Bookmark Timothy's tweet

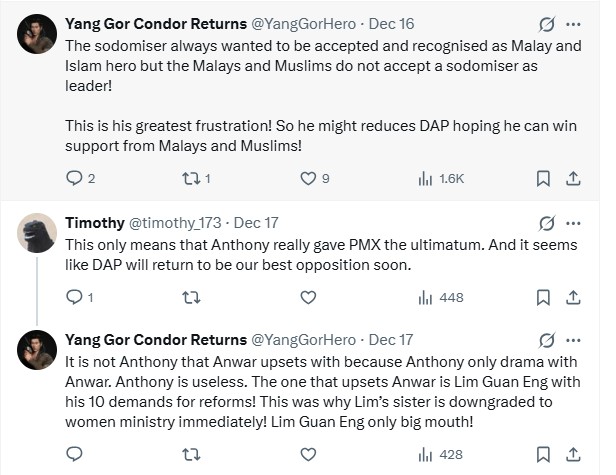543,297
